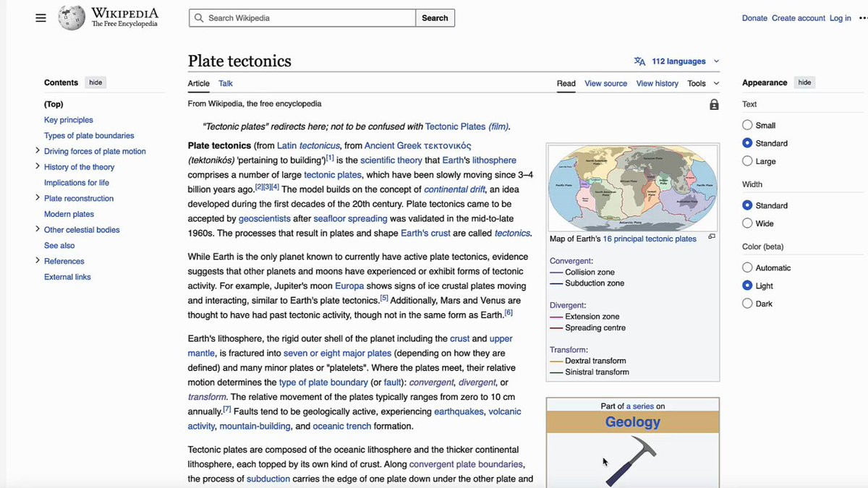
Task: Click the enlarge icon beside map caption
Action: pyautogui.click(x=712, y=236)
